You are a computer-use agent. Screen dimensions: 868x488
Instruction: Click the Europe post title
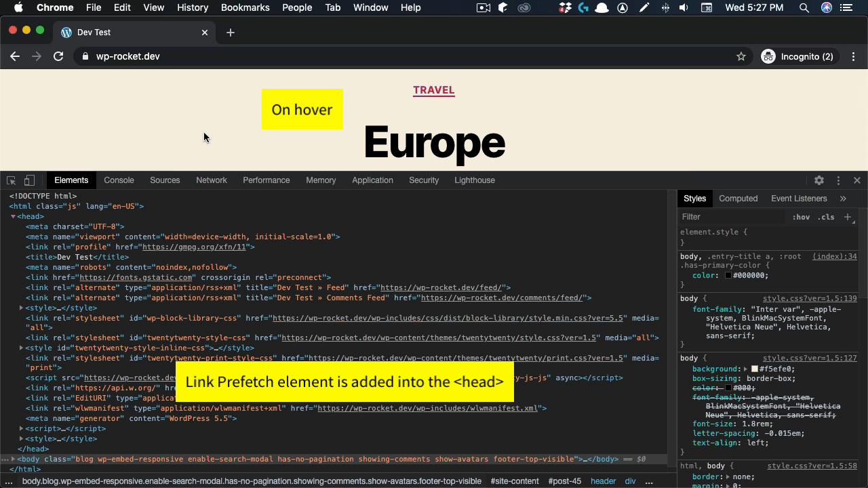(434, 142)
